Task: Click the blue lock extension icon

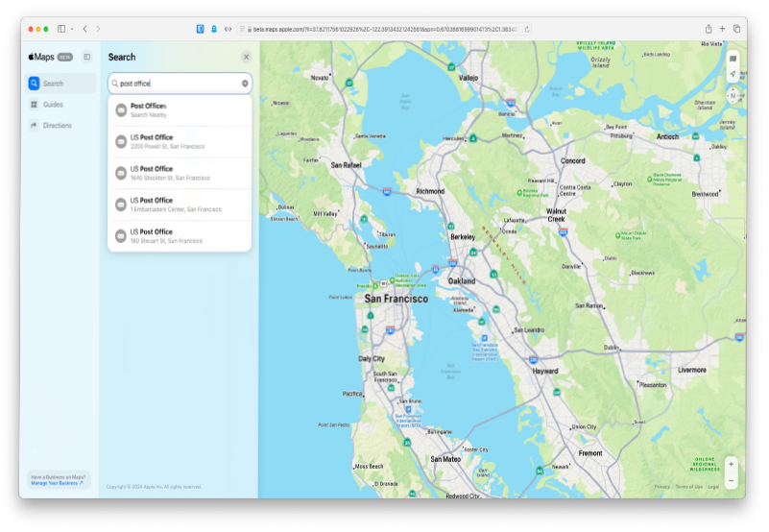Action: pos(214,29)
